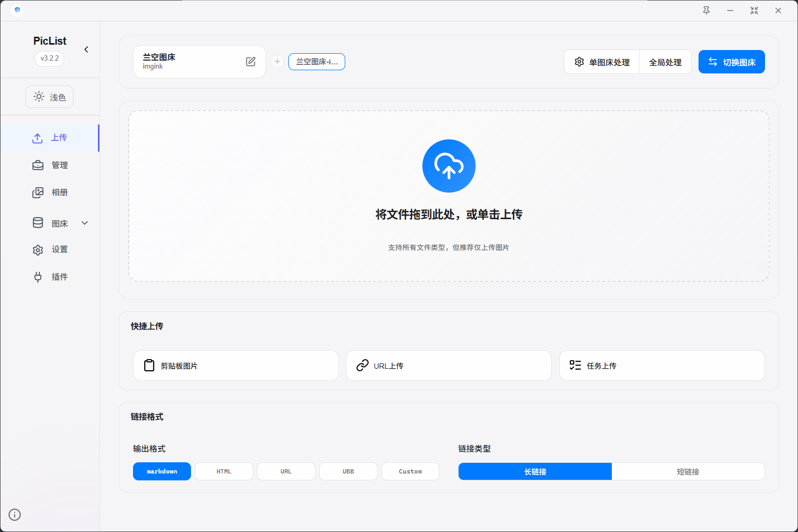Click the mini window shrink icon
This screenshot has width=798, height=532.
(x=754, y=11)
